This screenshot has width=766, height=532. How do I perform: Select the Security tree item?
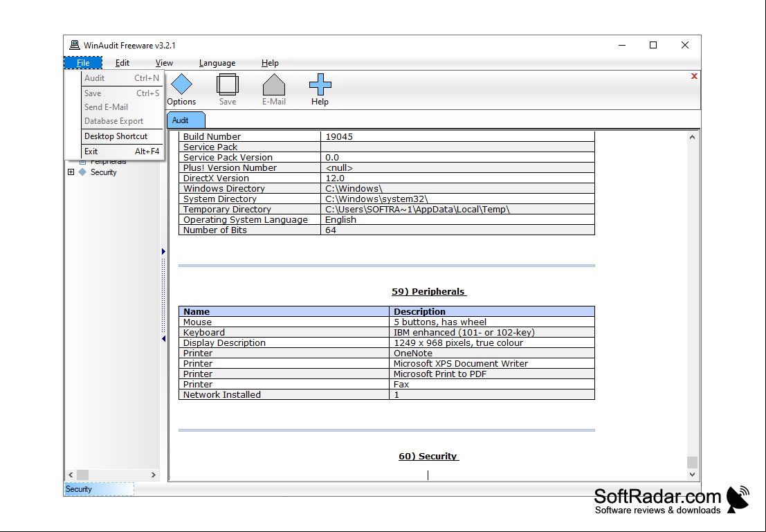tap(104, 172)
